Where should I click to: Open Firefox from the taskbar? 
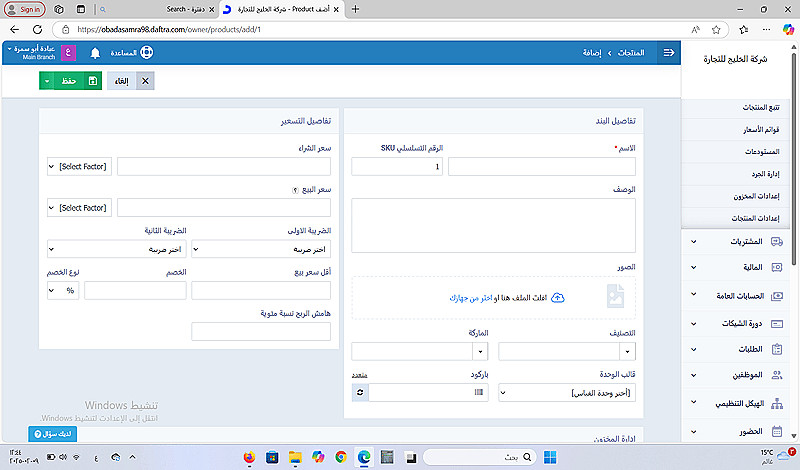pyautogui.click(x=249, y=457)
